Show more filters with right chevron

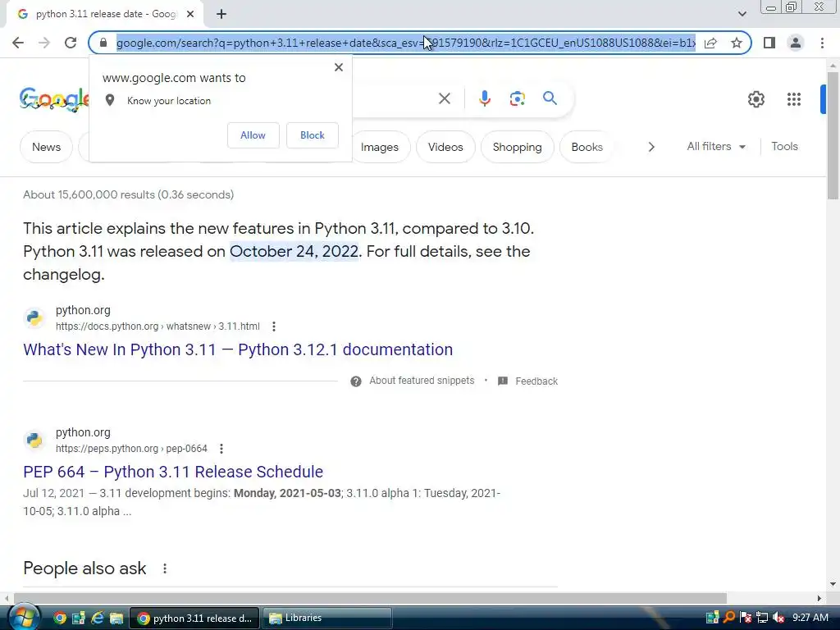651,147
